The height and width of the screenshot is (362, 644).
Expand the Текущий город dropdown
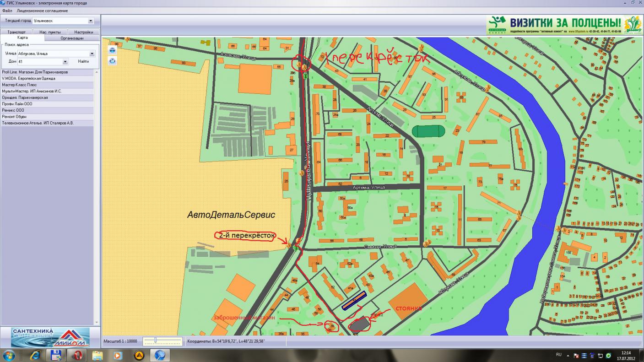tap(91, 21)
